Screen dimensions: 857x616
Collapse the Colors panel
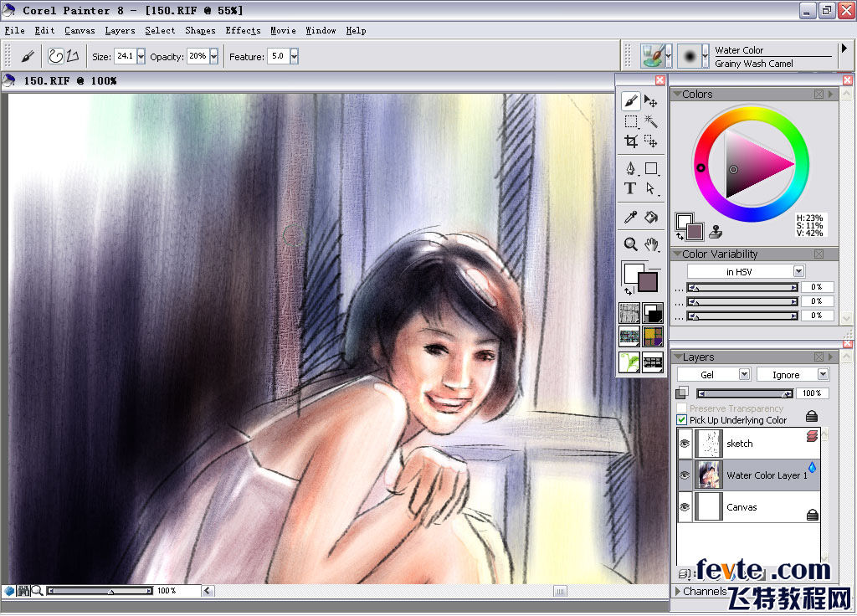[677, 94]
